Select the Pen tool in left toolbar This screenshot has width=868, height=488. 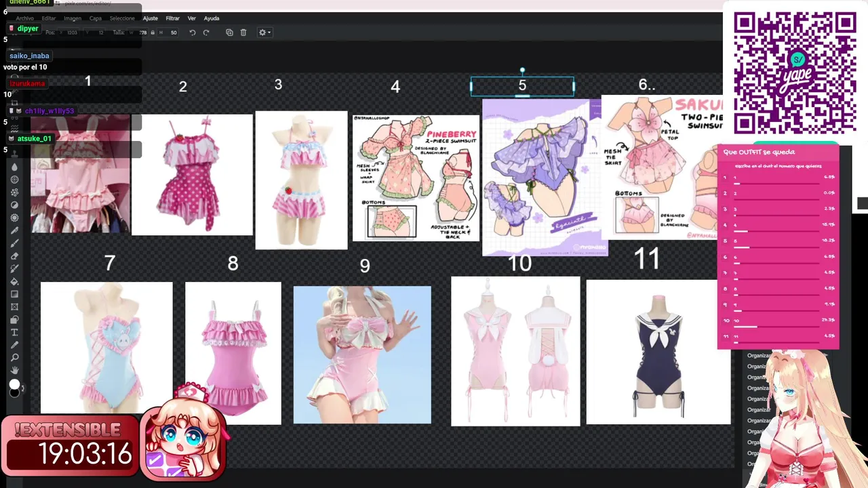pyautogui.click(x=14, y=230)
